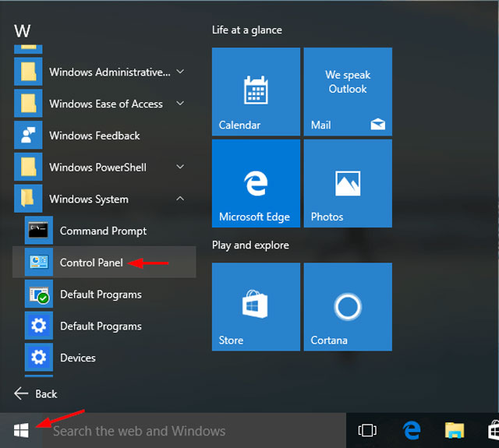The width and height of the screenshot is (499, 448).
Task: Open the Cortana tile
Action: (x=348, y=307)
